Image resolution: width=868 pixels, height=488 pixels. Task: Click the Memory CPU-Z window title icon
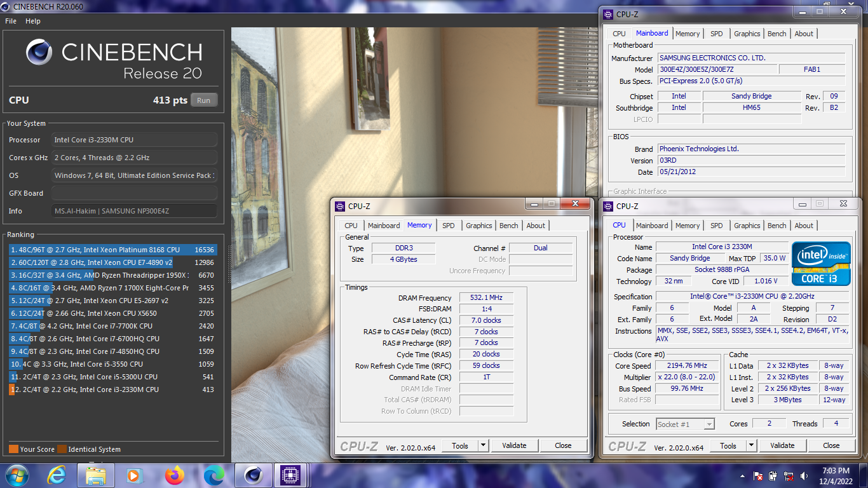[340, 206]
